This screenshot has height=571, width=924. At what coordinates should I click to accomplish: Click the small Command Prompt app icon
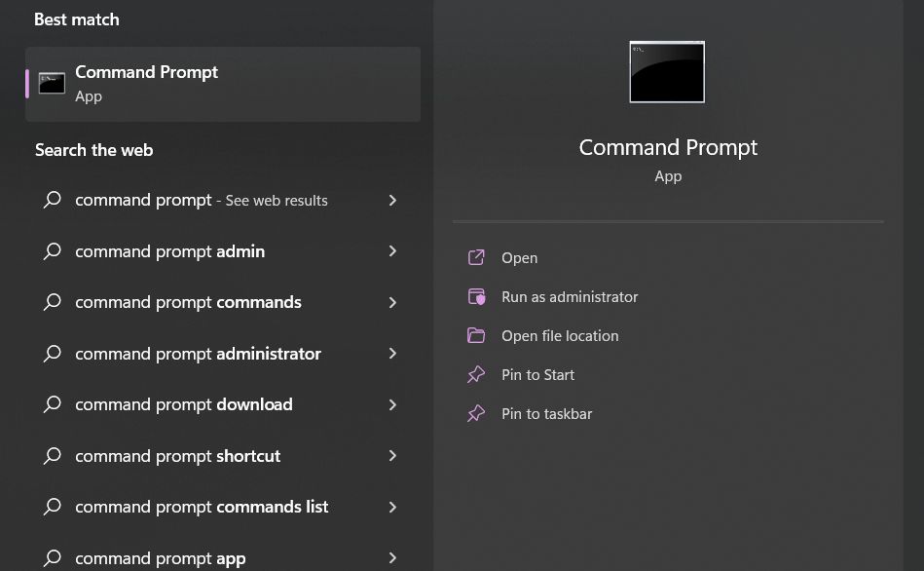tap(52, 83)
